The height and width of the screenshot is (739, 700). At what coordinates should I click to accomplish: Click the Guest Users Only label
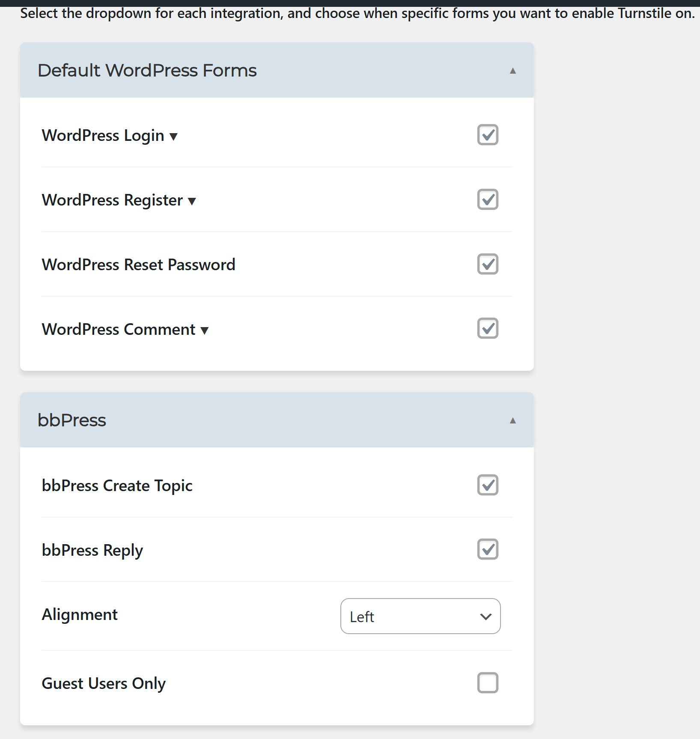click(x=104, y=683)
